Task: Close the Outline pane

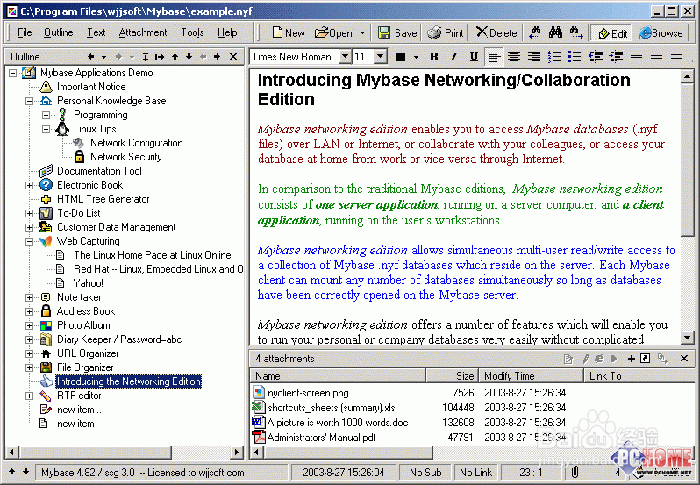Action: [233, 56]
